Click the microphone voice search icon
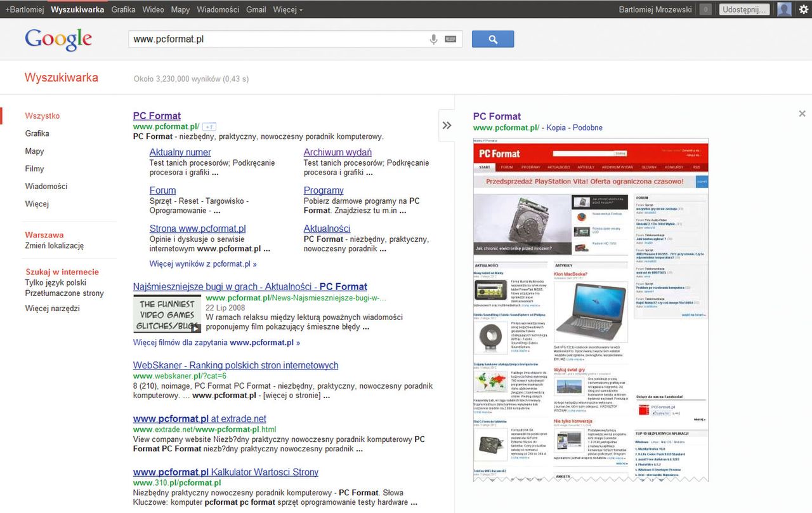 [434, 39]
